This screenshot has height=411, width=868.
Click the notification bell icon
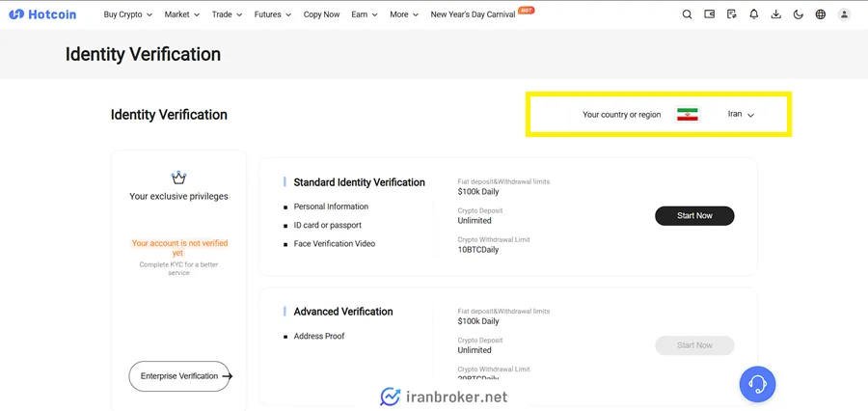(754, 14)
